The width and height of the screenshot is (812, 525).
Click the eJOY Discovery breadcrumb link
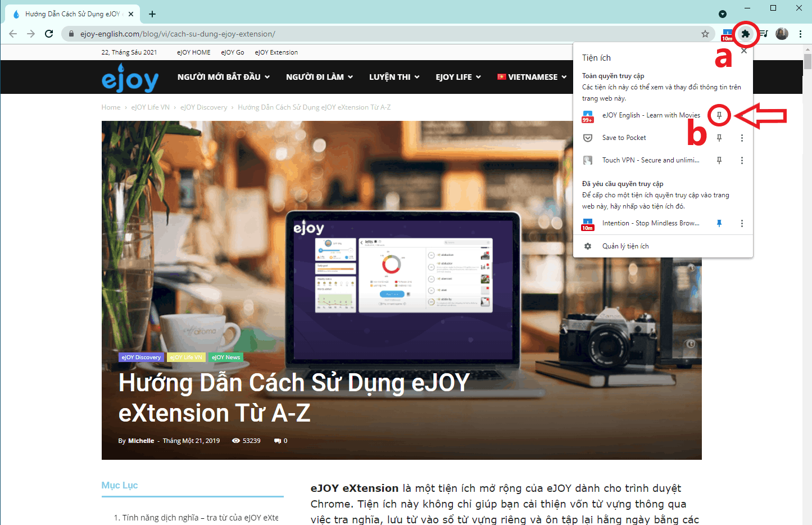pyautogui.click(x=203, y=107)
